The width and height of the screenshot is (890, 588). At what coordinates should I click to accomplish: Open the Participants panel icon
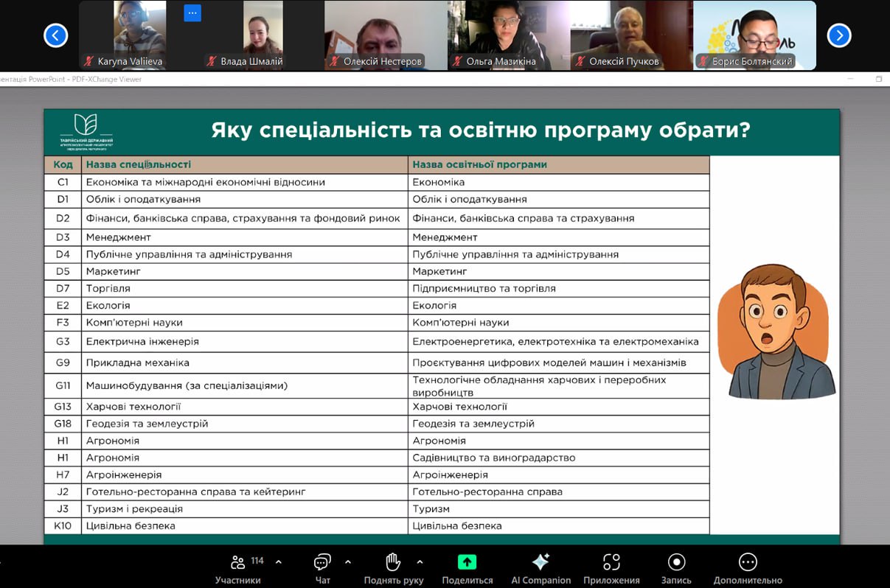pos(238,562)
